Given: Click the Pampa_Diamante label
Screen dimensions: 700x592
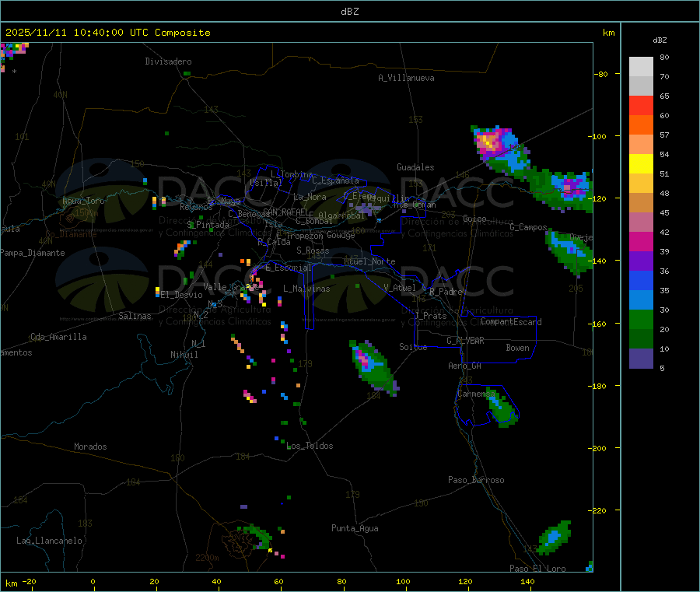Looking at the screenshot, I should click(32, 253).
